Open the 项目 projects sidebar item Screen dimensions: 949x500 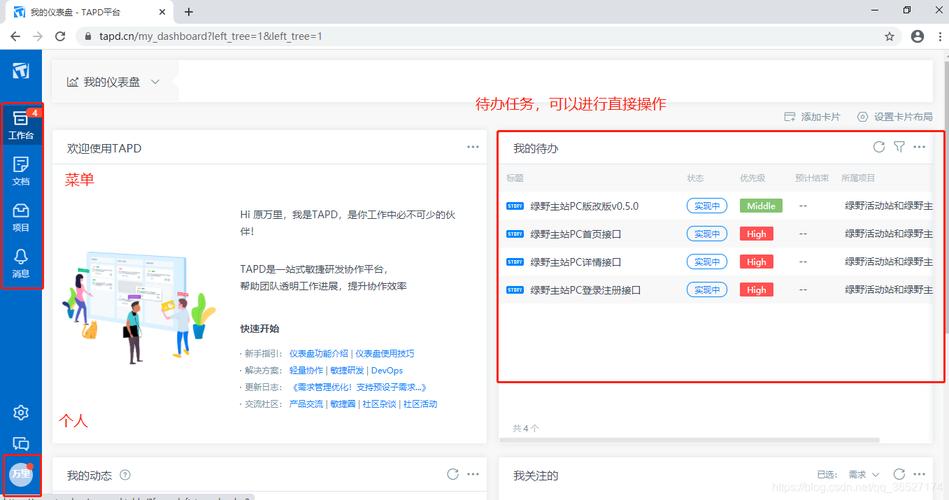tap(21, 217)
